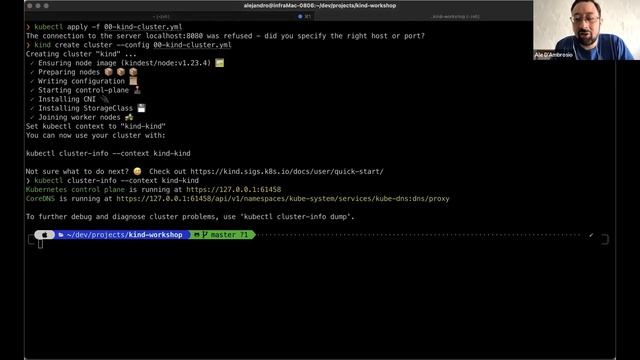Click the green 'CoreDNS' text

40,199
